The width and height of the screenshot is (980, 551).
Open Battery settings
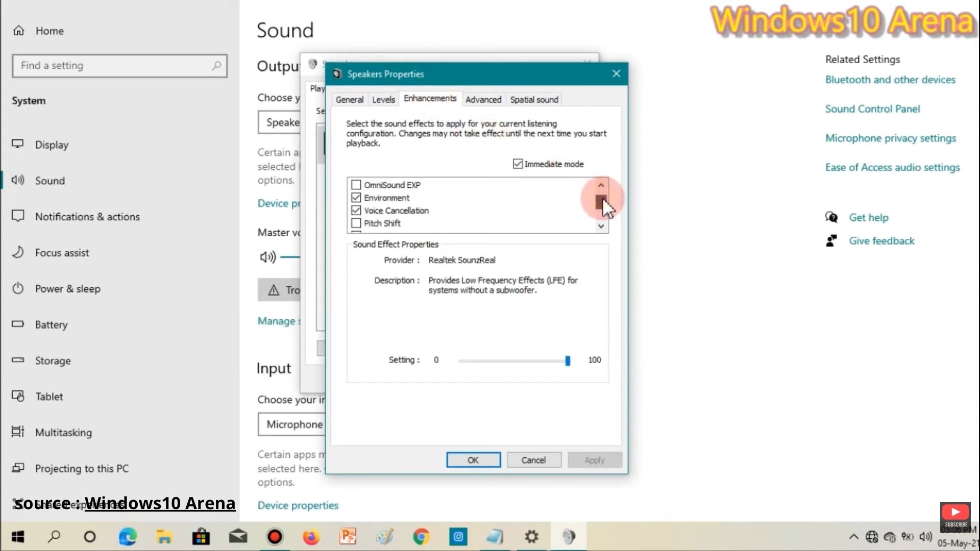click(x=40, y=324)
